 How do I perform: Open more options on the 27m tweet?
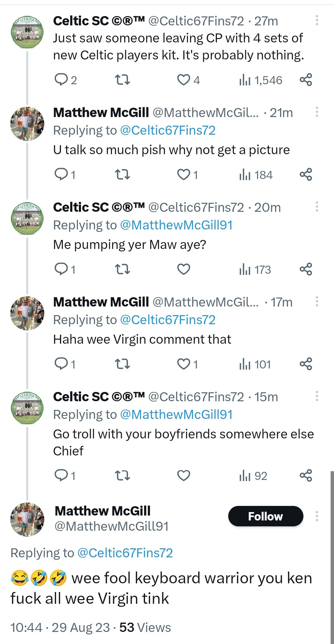[x=317, y=20]
